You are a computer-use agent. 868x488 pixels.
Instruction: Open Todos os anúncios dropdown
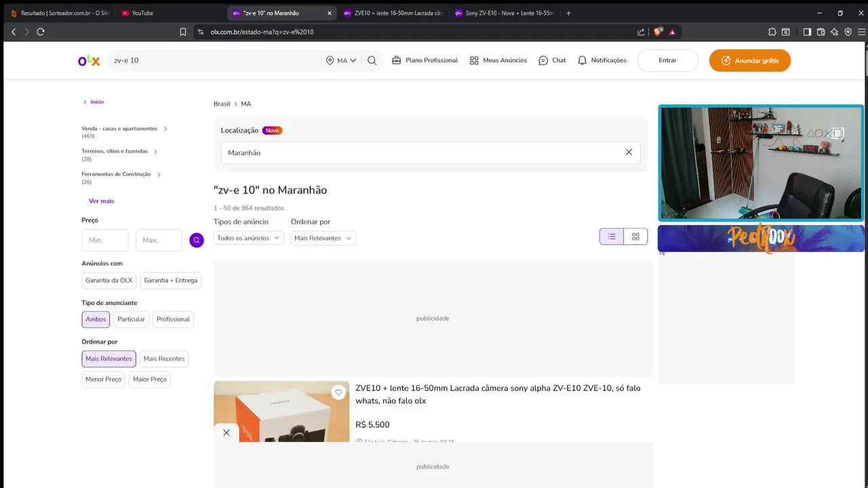point(249,238)
